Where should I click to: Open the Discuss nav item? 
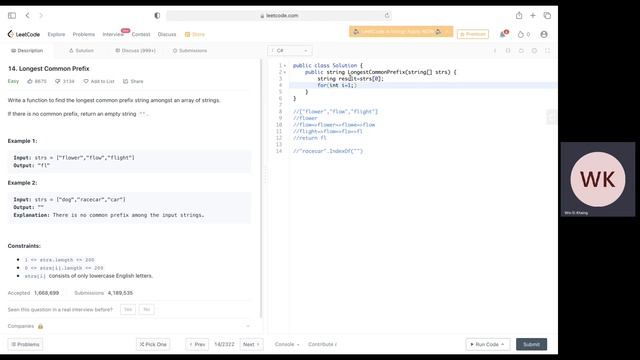167,34
